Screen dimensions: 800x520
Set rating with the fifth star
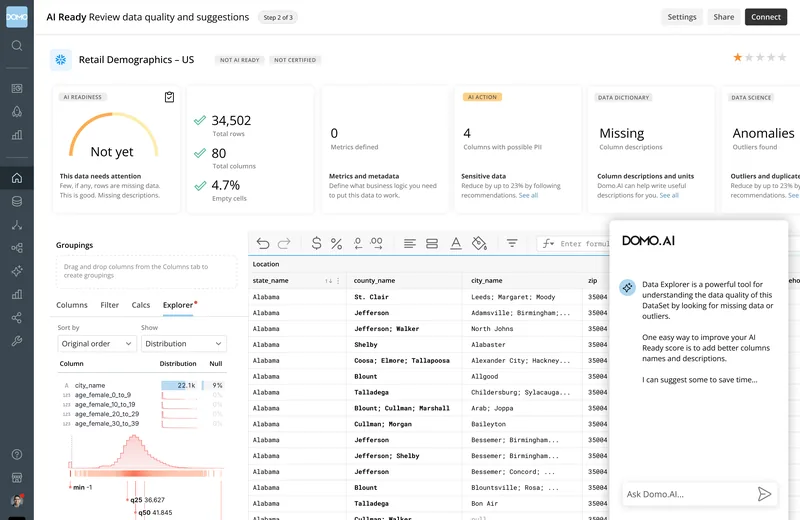(782, 57)
